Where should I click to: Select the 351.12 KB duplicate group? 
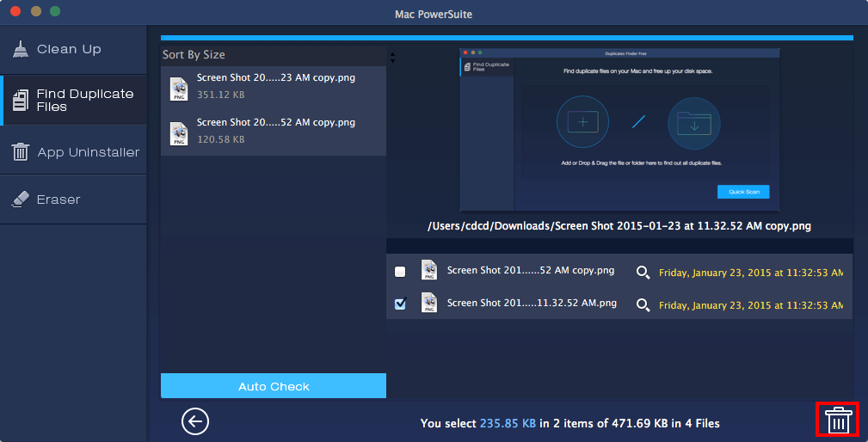coord(274,89)
